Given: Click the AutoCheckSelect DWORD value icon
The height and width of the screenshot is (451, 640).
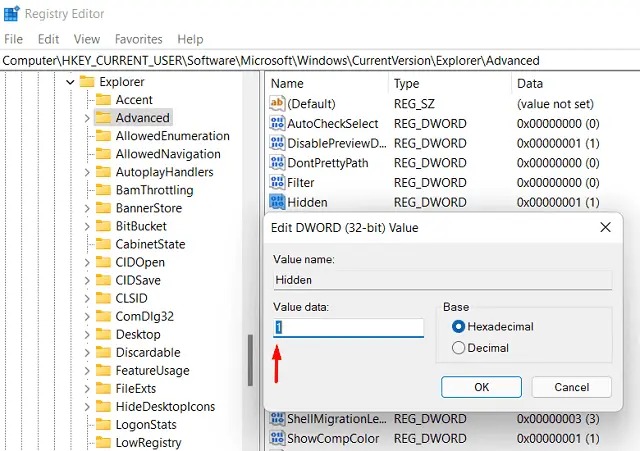Looking at the screenshot, I should pyautogui.click(x=277, y=124).
